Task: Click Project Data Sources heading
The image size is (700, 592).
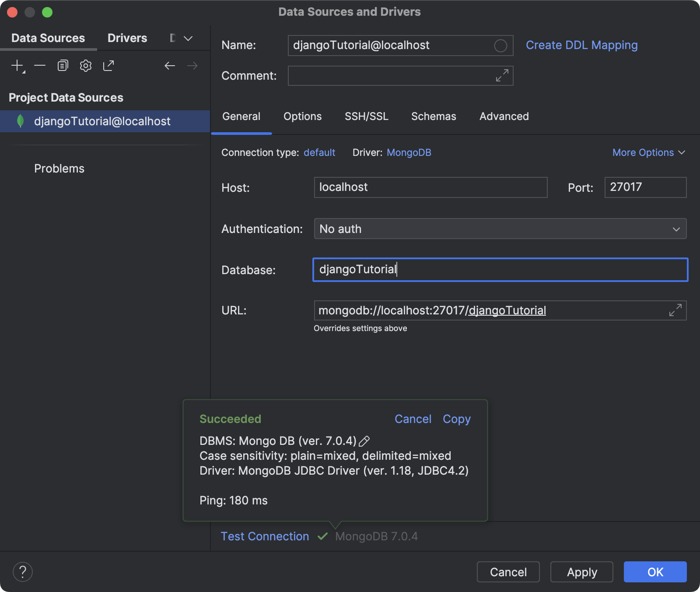Action: [66, 98]
